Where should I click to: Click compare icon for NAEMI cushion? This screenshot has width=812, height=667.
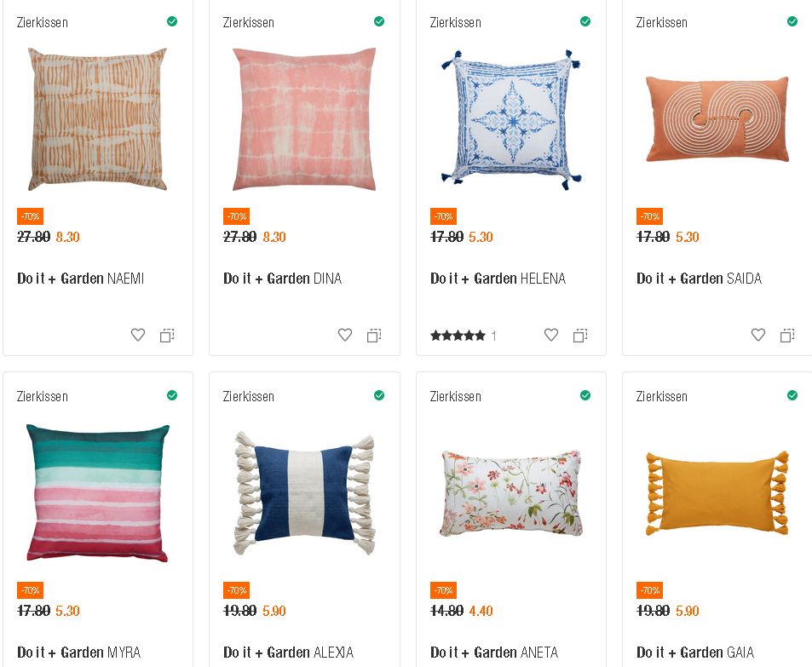pyautogui.click(x=167, y=336)
